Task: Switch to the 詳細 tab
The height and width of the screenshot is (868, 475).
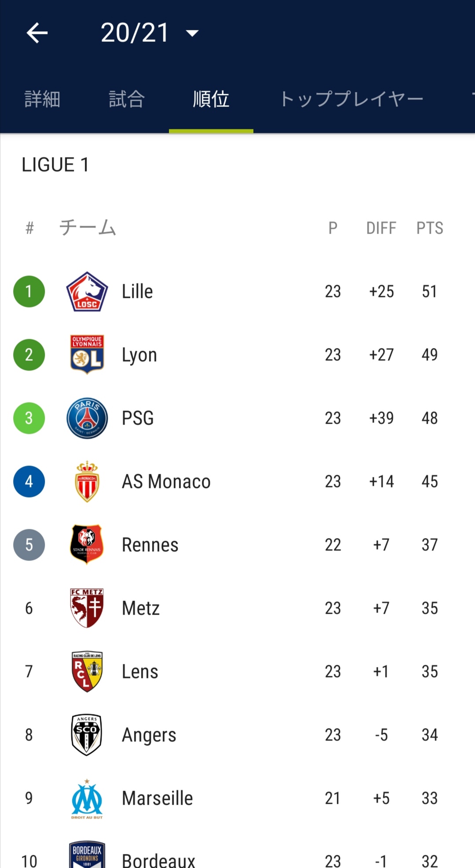Action: [x=42, y=99]
